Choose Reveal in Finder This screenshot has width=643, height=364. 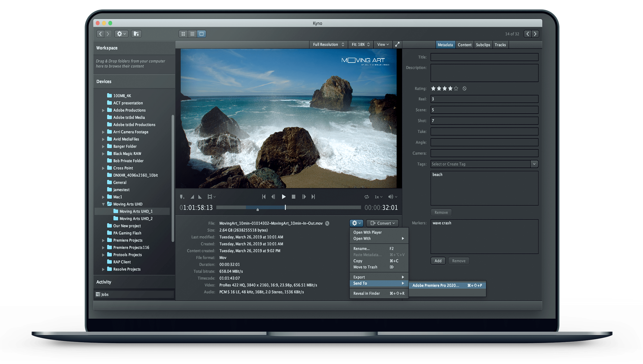click(379, 293)
